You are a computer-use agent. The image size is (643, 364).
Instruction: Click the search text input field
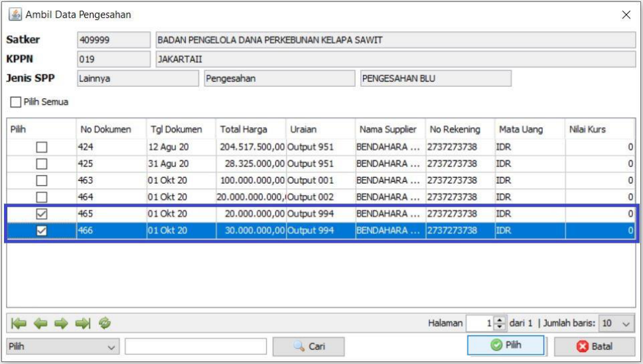tap(195, 346)
